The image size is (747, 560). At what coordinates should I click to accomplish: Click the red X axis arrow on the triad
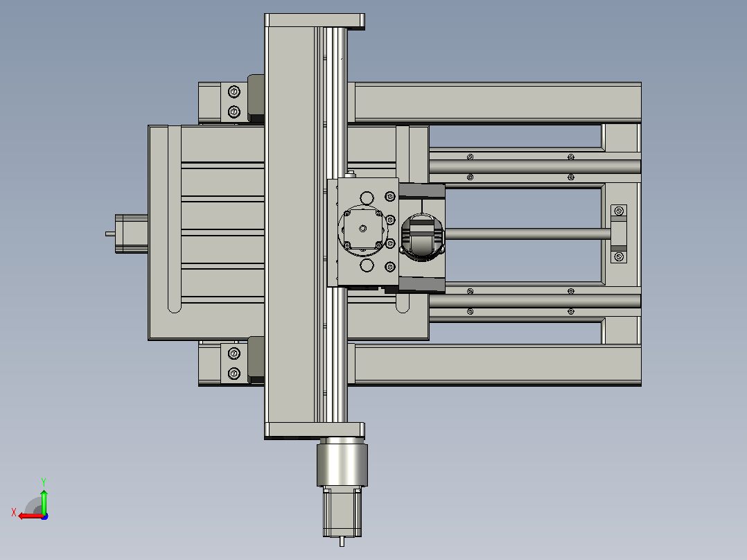pyautogui.click(x=30, y=516)
